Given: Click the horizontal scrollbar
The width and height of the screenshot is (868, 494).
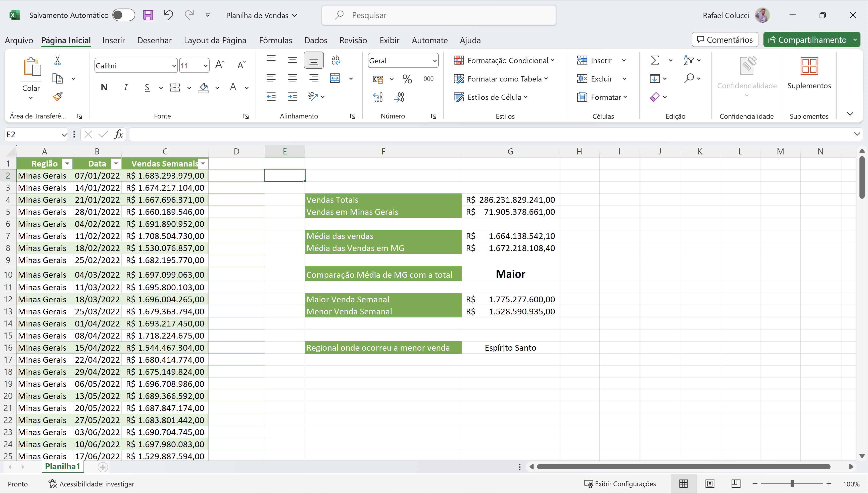Looking at the screenshot, I should [x=683, y=467].
